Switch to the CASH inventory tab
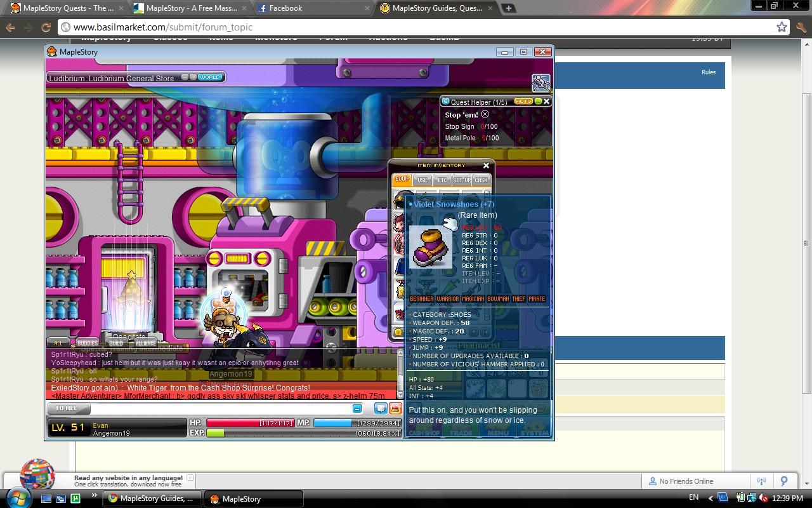The height and width of the screenshot is (508, 812). pyautogui.click(x=481, y=180)
